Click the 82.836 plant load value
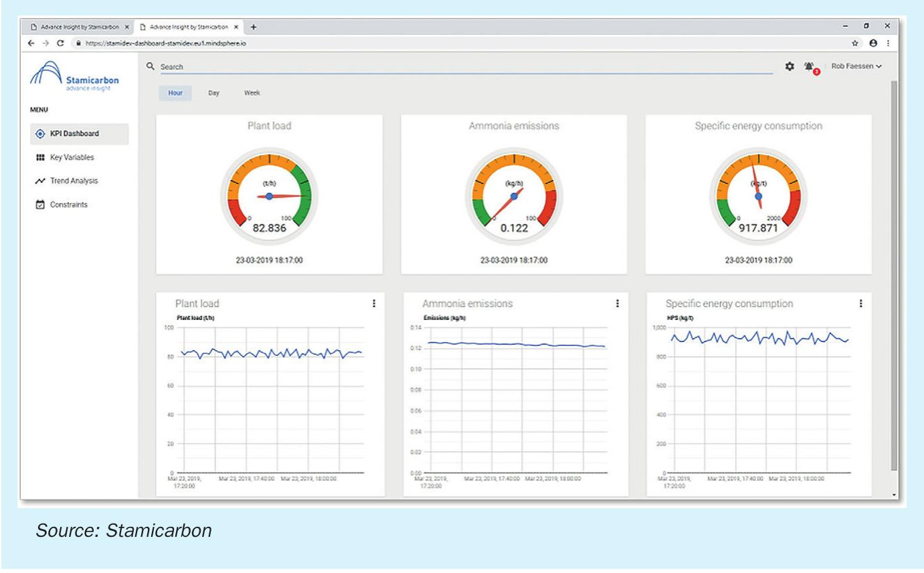Screen dimensions: 924x573 point(269,228)
